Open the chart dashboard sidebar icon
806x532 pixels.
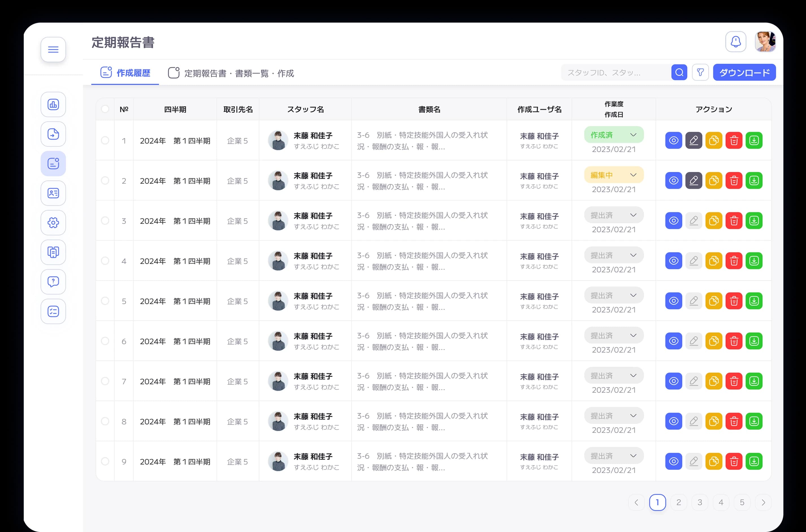[53, 104]
